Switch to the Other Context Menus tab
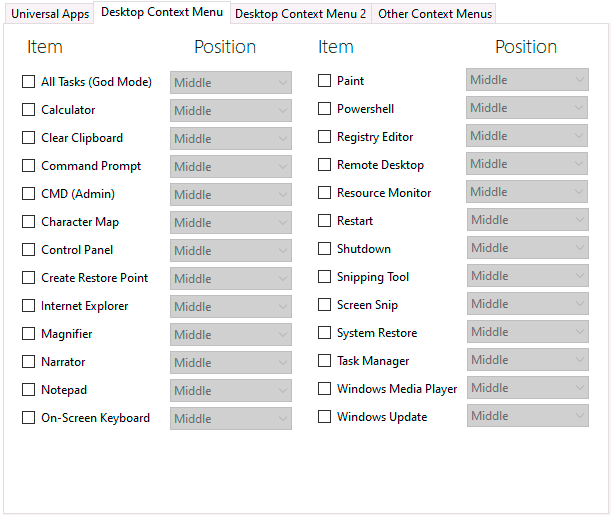The height and width of the screenshot is (516, 611). coord(434,14)
